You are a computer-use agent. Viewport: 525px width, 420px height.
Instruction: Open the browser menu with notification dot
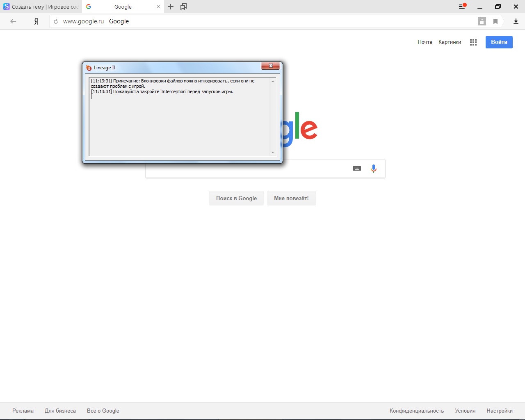(x=462, y=7)
